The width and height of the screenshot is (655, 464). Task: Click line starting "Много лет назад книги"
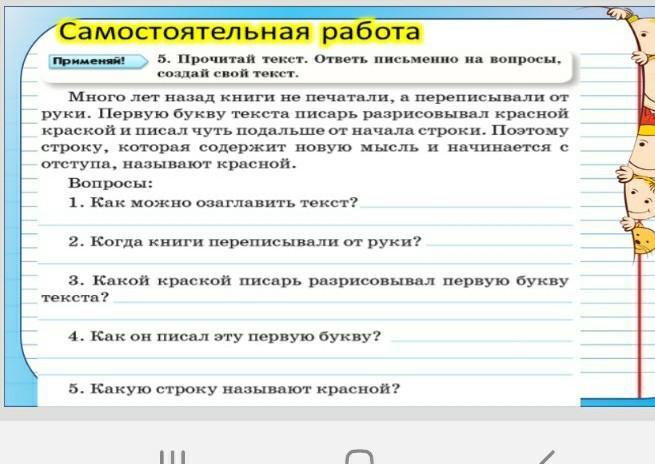click(x=318, y=97)
